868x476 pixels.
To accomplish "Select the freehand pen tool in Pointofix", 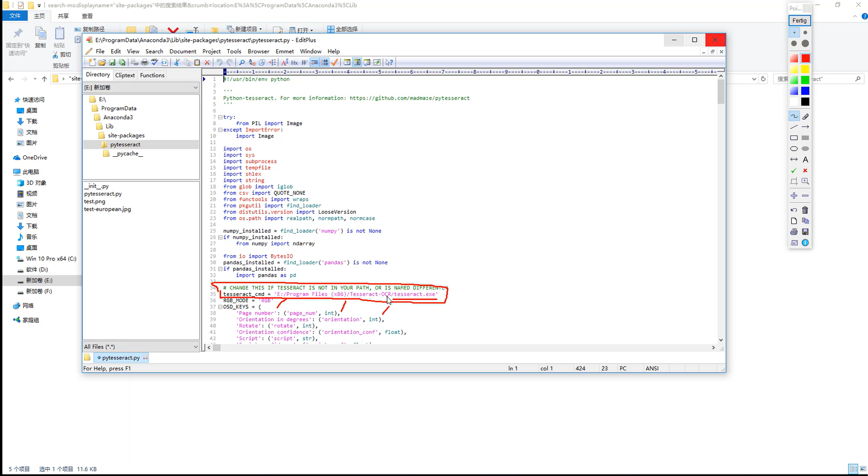I will (794, 116).
